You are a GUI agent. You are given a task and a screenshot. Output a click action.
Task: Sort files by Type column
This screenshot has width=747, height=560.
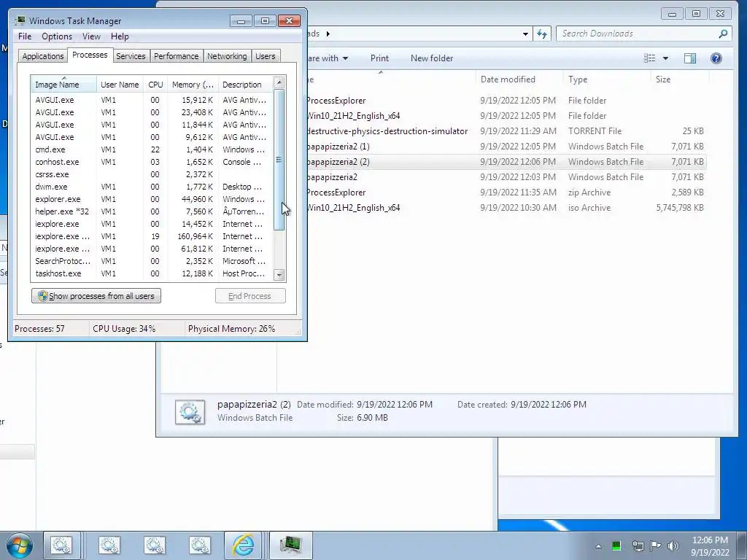tap(606, 79)
